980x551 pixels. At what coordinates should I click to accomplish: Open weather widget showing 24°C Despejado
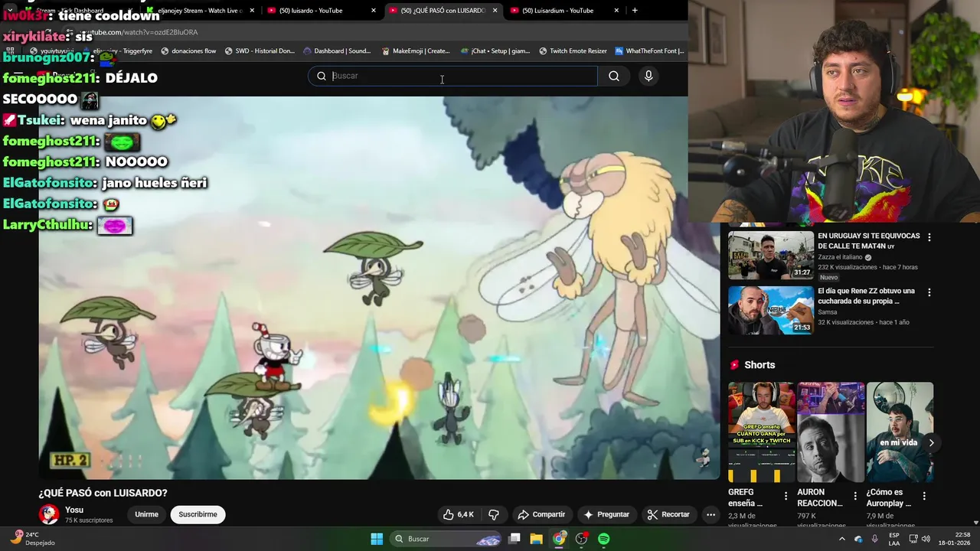click(x=32, y=539)
